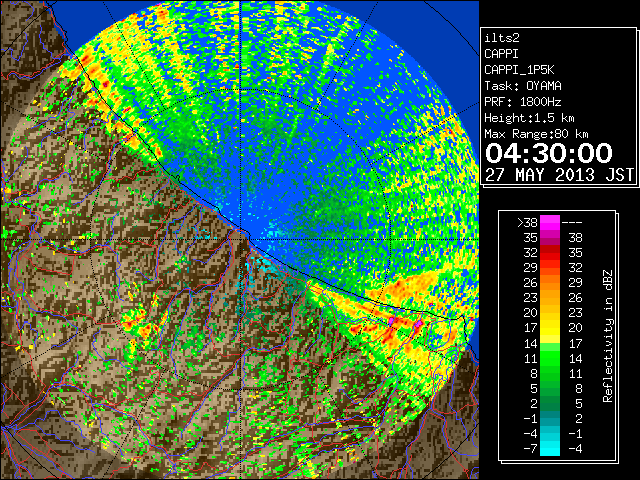Click the cyan -7 to -4 legend color
The width and height of the screenshot is (640, 480).
point(550,448)
